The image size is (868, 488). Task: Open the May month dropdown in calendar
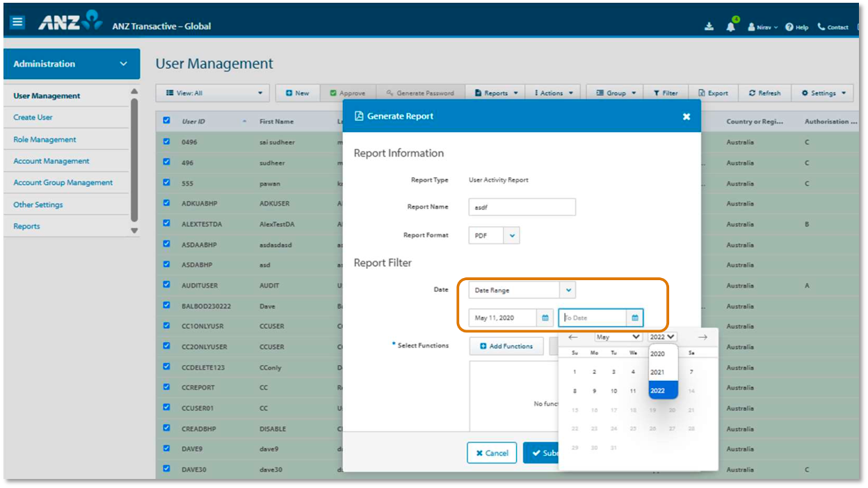tap(618, 337)
